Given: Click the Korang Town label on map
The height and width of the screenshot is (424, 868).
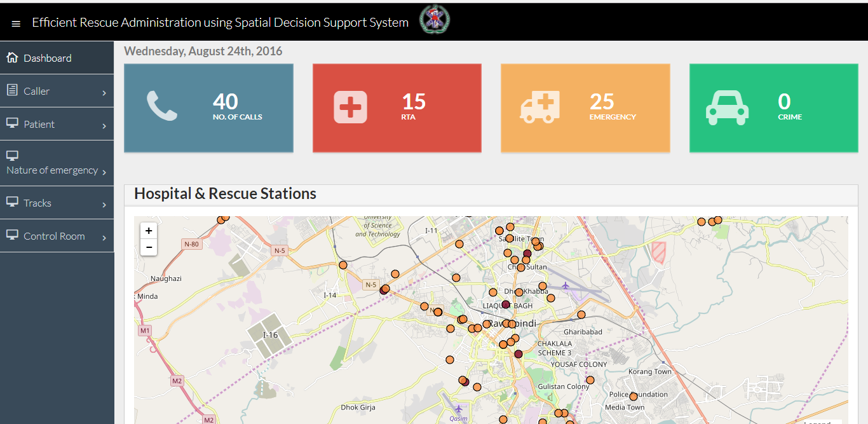Looking at the screenshot, I should (649, 371).
